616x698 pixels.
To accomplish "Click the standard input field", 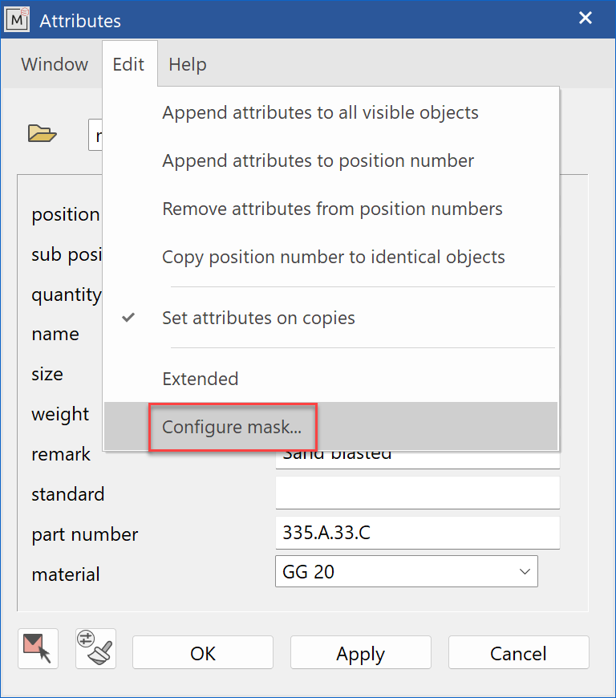I will (x=418, y=493).
